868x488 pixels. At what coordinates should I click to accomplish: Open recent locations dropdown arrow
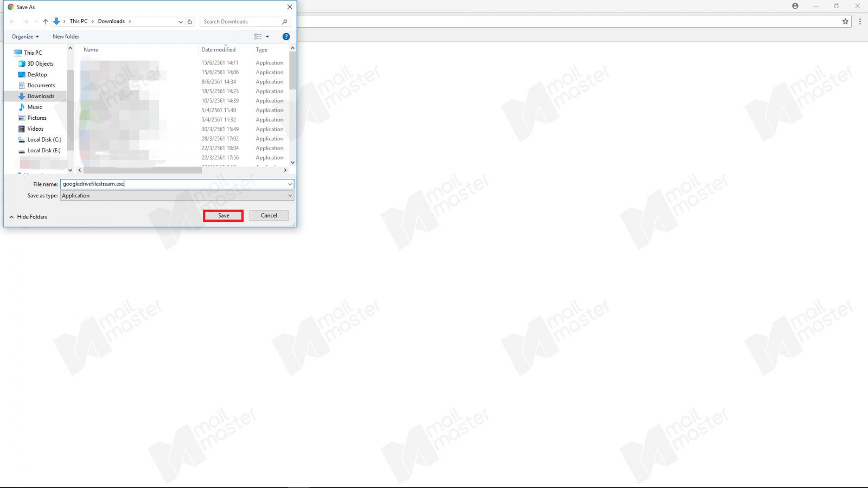pyautogui.click(x=36, y=22)
